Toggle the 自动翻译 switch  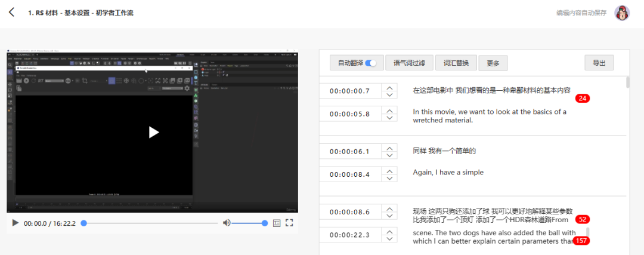tap(371, 63)
